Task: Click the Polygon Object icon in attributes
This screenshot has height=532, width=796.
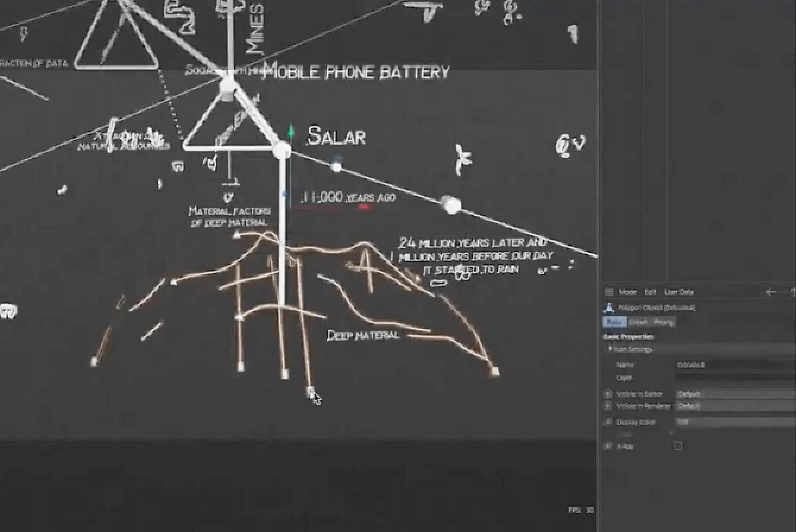Action: 609,308
